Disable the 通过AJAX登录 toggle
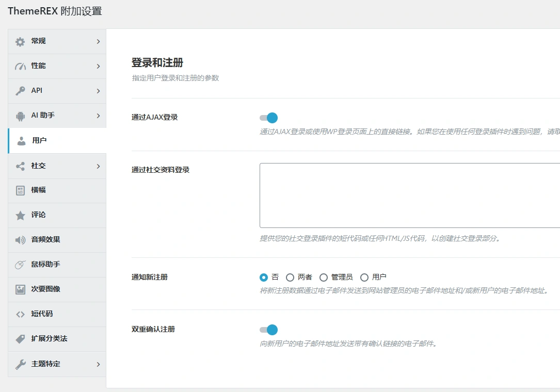The width and height of the screenshot is (560, 392). click(x=268, y=118)
